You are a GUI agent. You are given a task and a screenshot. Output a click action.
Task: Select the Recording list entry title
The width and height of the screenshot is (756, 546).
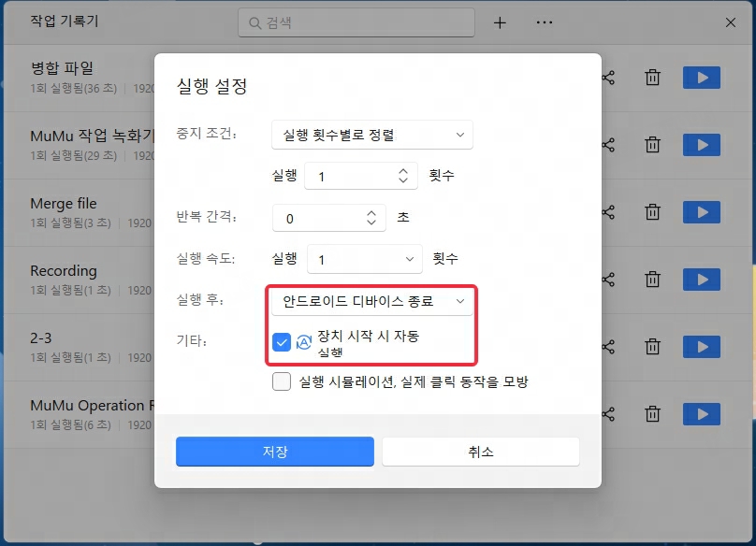pos(64,271)
